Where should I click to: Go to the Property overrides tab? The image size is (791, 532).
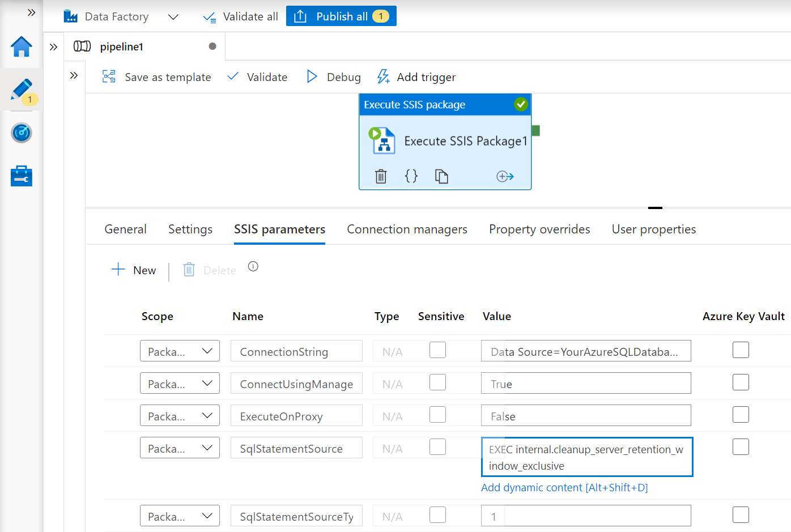tap(539, 229)
